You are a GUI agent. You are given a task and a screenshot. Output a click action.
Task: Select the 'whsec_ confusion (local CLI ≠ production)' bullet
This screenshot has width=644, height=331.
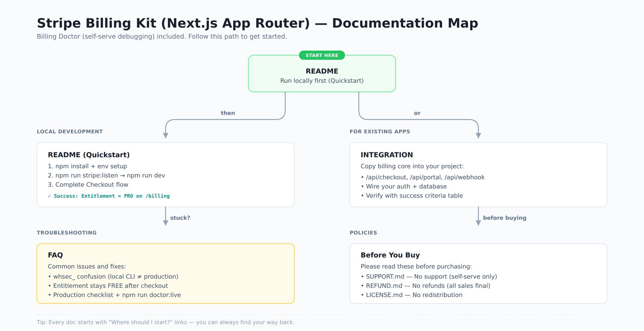coord(113,276)
